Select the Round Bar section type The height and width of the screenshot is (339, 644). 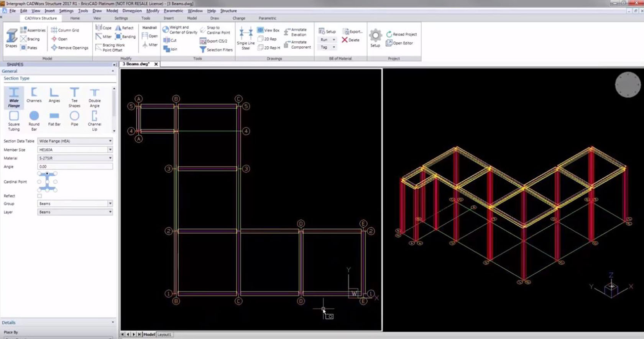pyautogui.click(x=34, y=121)
